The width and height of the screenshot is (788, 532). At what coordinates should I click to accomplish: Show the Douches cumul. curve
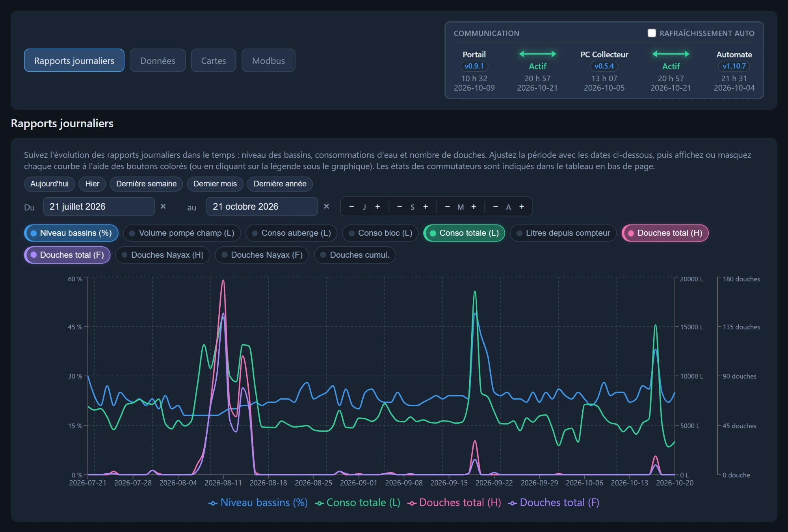point(355,255)
